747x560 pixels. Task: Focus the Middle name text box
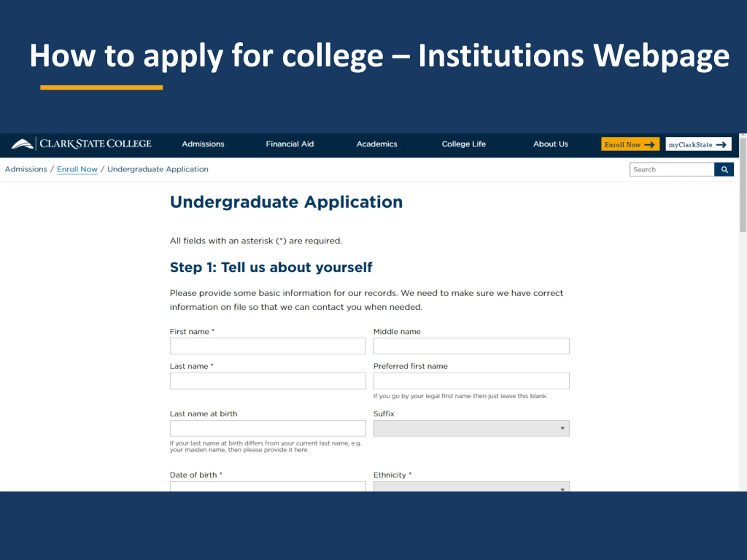[471, 346]
